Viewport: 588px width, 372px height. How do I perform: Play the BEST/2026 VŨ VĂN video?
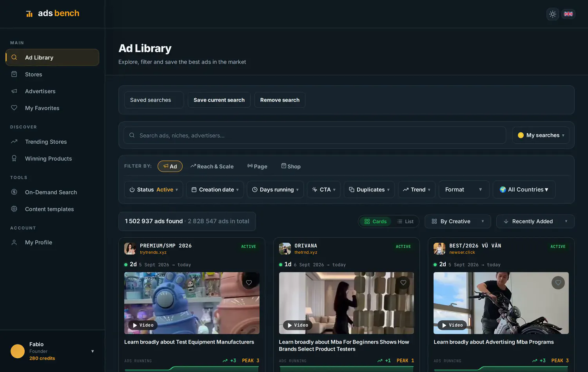[452, 325]
